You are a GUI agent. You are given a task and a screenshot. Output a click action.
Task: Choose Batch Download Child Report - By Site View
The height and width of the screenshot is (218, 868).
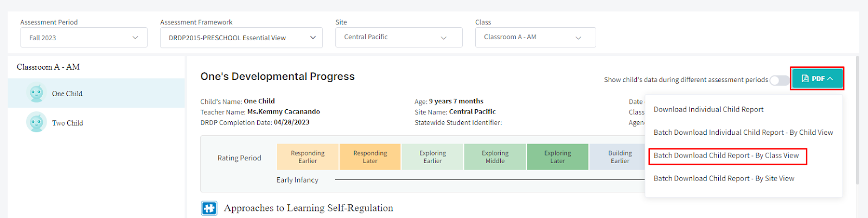[724, 178]
